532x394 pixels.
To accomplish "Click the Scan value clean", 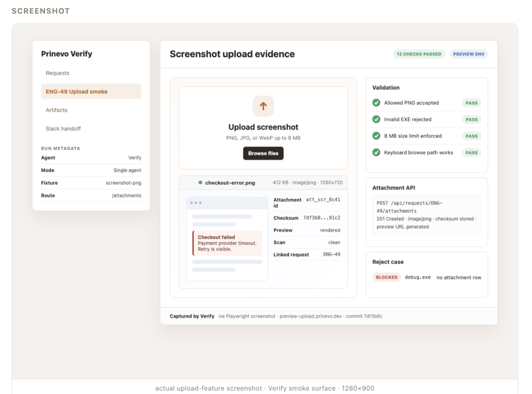I will click(x=334, y=242).
